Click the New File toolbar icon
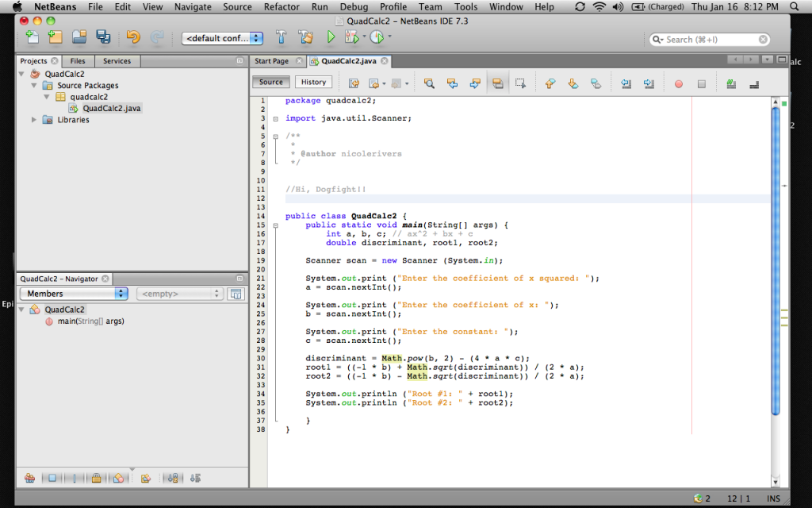Screen dimensions: 812x508 click(33, 37)
